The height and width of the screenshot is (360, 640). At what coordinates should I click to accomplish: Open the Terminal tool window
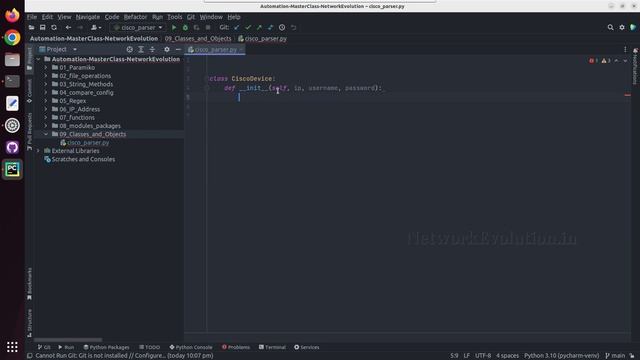272,347
